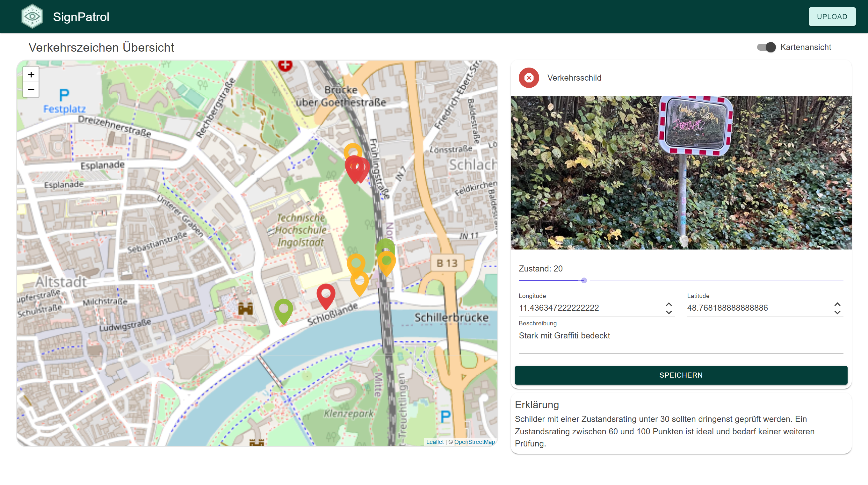Zoom out the map with minus button

point(31,90)
